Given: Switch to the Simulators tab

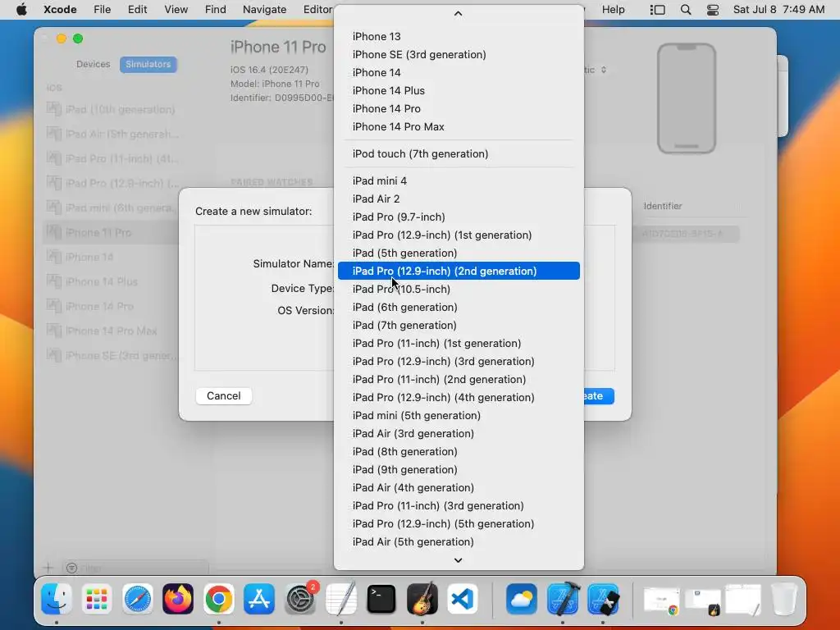Looking at the screenshot, I should click(x=148, y=64).
